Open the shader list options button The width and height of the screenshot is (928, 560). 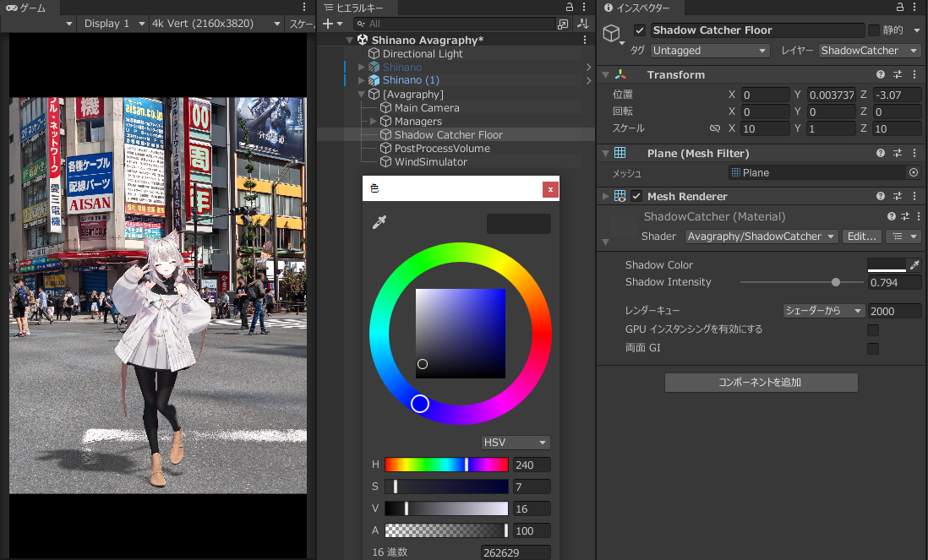[x=903, y=237]
